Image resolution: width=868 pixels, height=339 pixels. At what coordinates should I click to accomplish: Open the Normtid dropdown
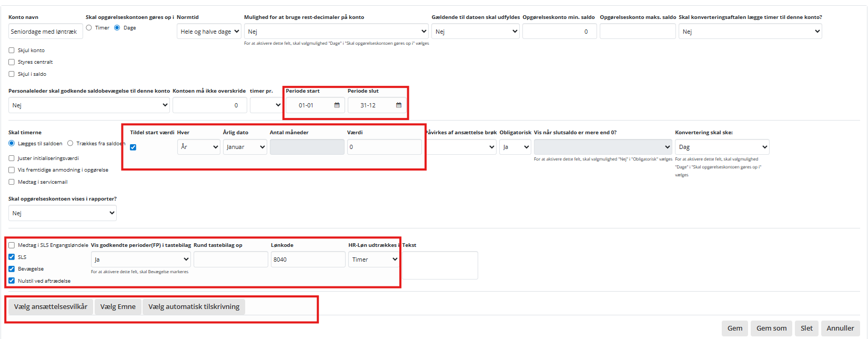click(209, 32)
